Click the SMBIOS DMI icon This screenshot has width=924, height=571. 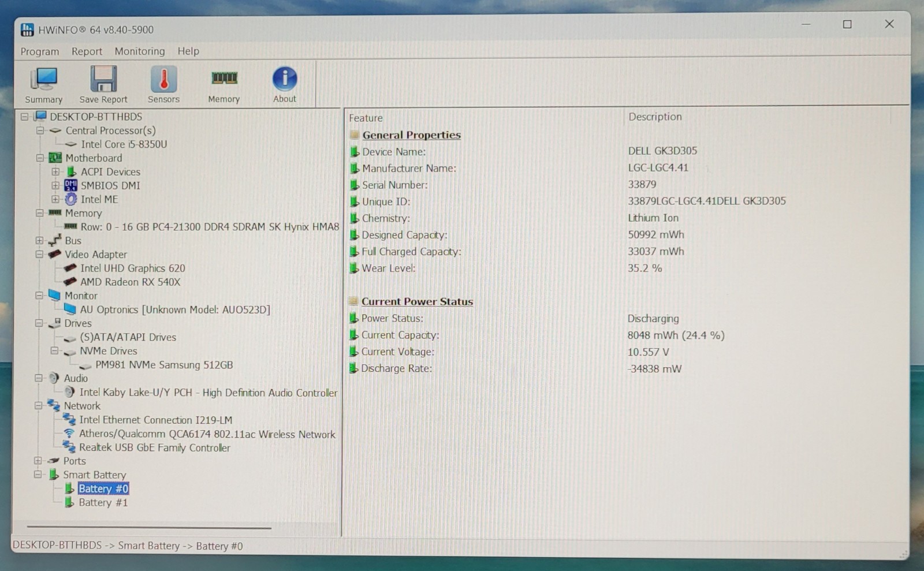click(x=70, y=185)
